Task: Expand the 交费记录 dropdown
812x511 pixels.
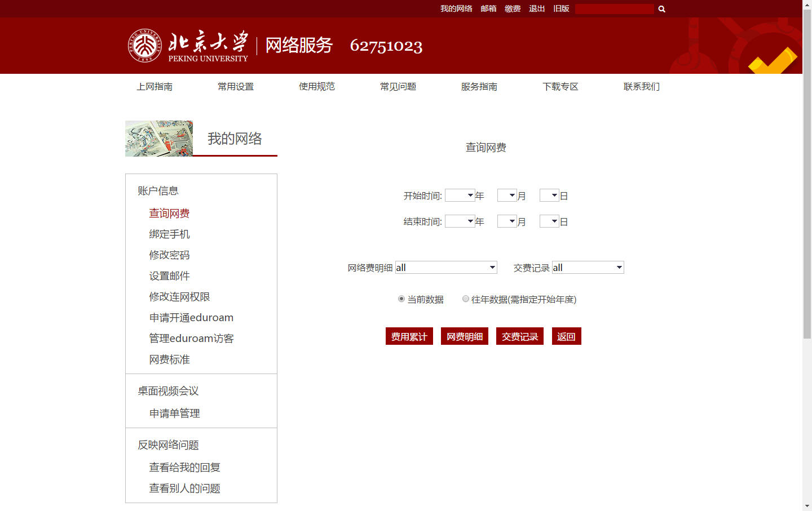Action: [588, 268]
